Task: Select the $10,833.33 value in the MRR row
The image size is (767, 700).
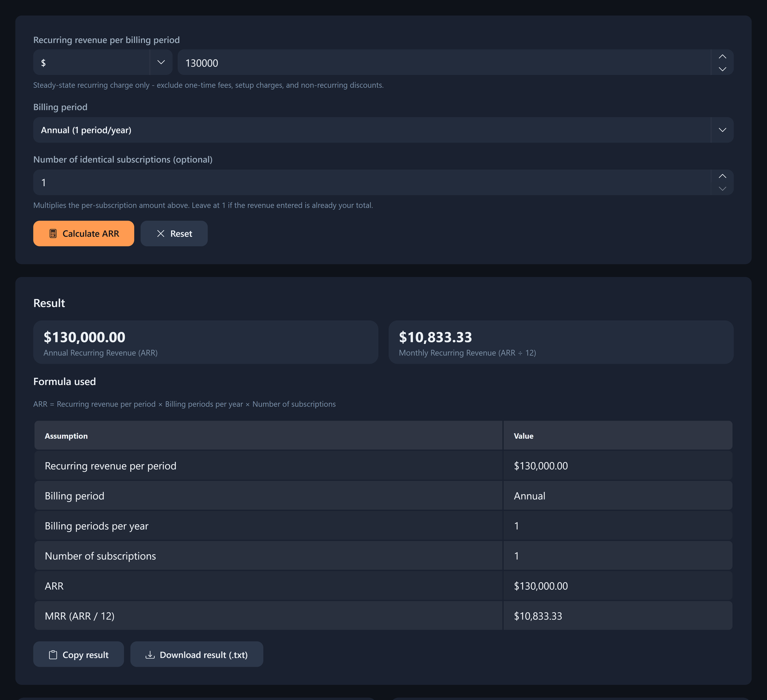Action: click(538, 616)
